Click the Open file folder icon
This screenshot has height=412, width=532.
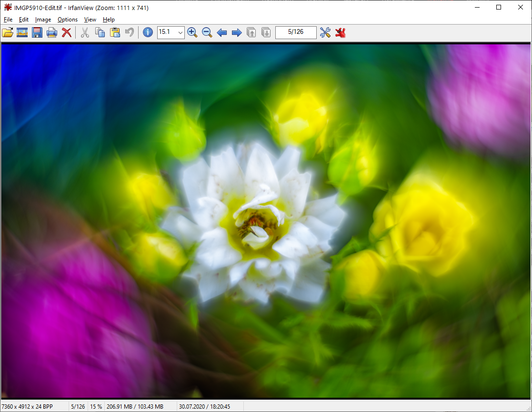pos(8,32)
